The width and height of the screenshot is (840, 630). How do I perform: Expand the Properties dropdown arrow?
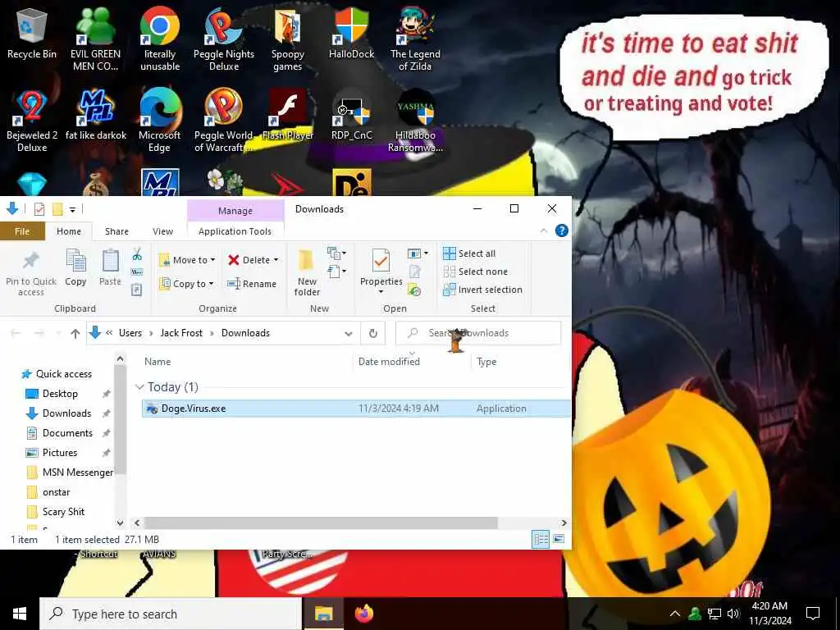[381, 292]
